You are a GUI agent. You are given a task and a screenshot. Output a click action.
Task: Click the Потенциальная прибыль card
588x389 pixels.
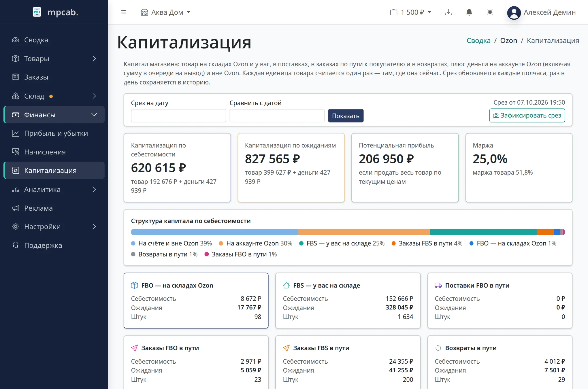pyautogui.click(x=405, y=168)
